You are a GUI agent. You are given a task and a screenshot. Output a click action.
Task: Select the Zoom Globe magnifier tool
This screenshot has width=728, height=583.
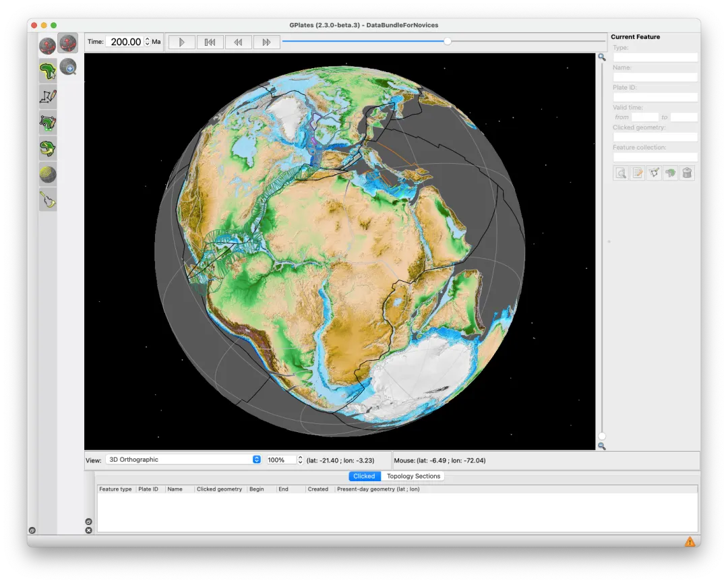[68, 67]
